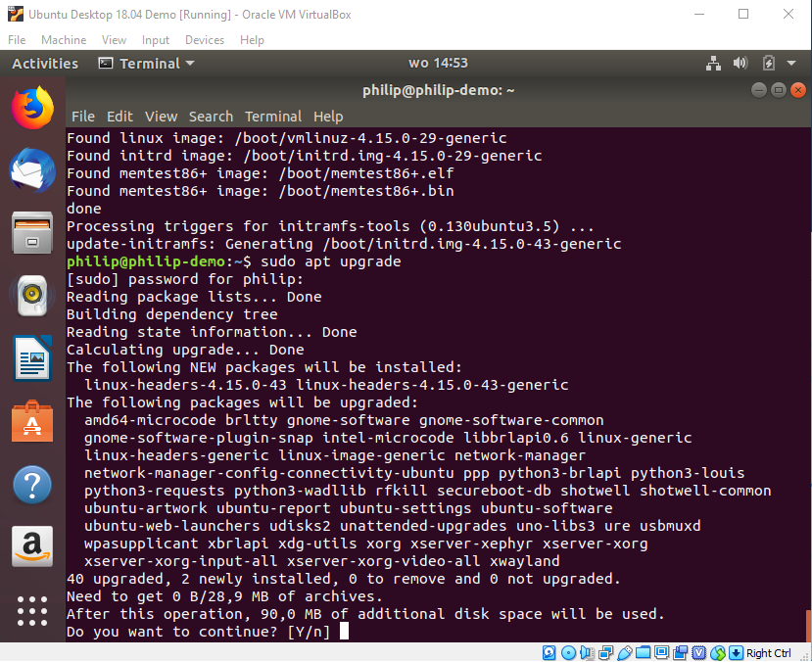Screen dimensions: 812x662
Task: Click VirtualBox video capture status icon
Action: coord(680,653)
